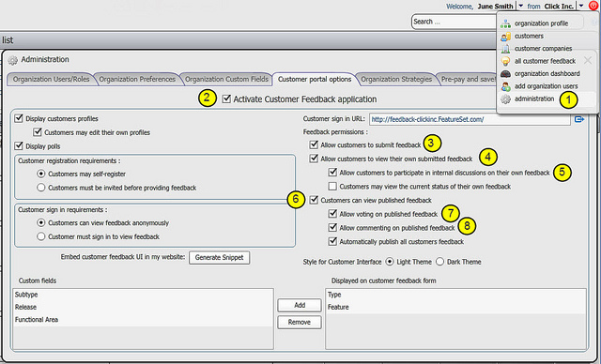The width and height of the screenshot is (601, 364).
Task: Choose all customer feedback menu entry
Action: coord(545,61)
